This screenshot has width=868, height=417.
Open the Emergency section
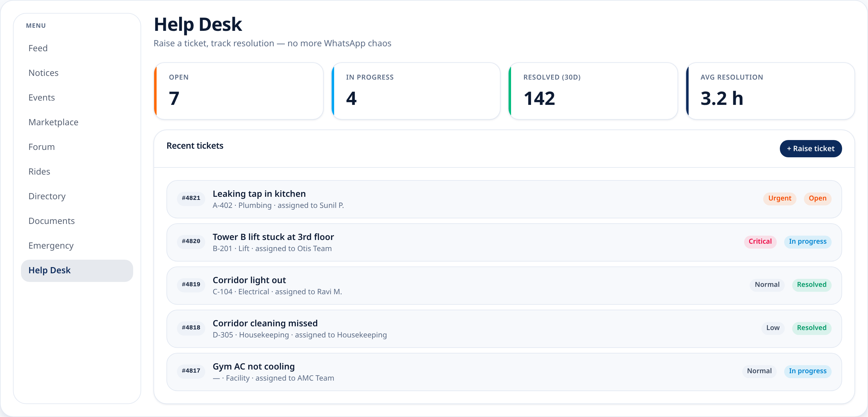pos(77,246)
